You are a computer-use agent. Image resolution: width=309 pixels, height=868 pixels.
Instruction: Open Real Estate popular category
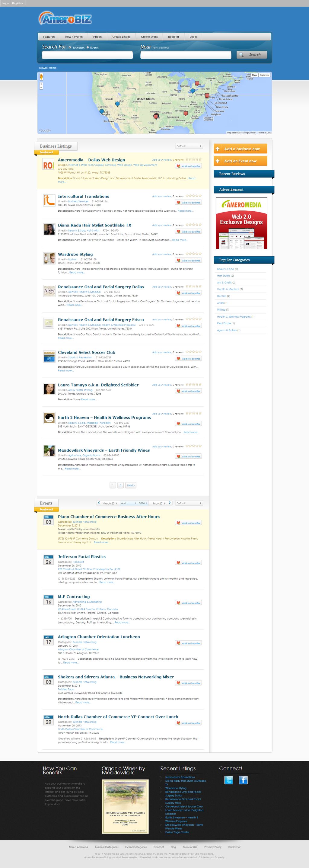click(x=224, y=323)
